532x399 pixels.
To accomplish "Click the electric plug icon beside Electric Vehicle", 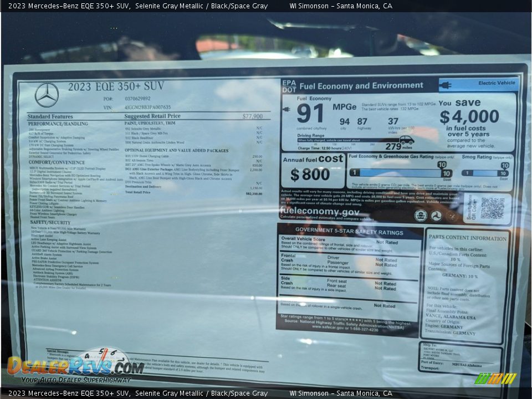I will click(445, 85).
